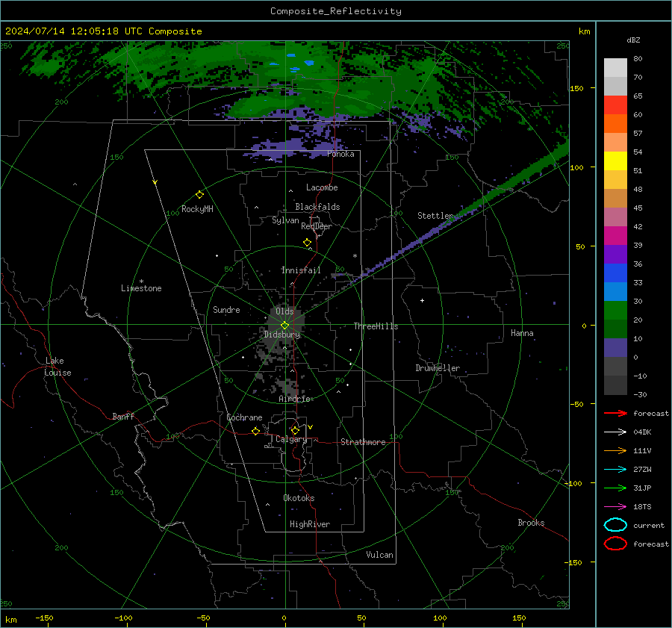Click the orange 111V arrow icon
The height and width of the screenshot is (628, 672).
point(615,450)
